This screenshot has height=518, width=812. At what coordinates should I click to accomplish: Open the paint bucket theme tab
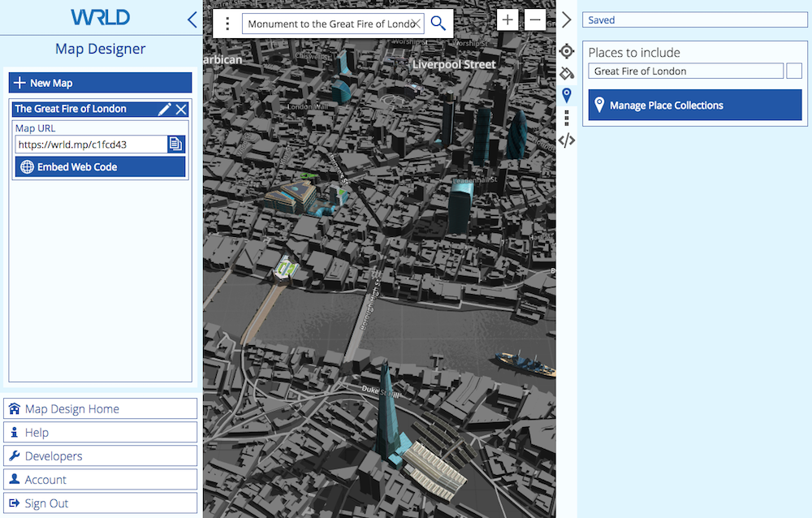pyautogui.click(x=567, y=73)
